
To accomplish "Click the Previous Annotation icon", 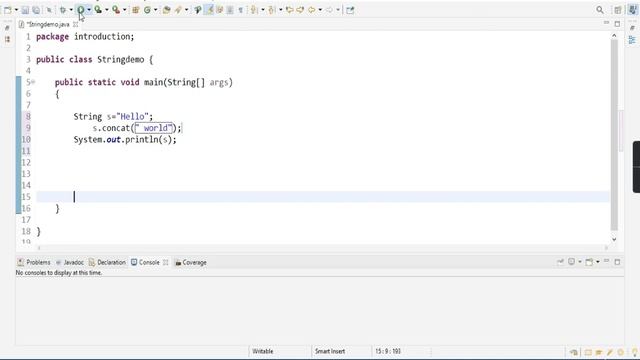I will click(x=272, y=10).
